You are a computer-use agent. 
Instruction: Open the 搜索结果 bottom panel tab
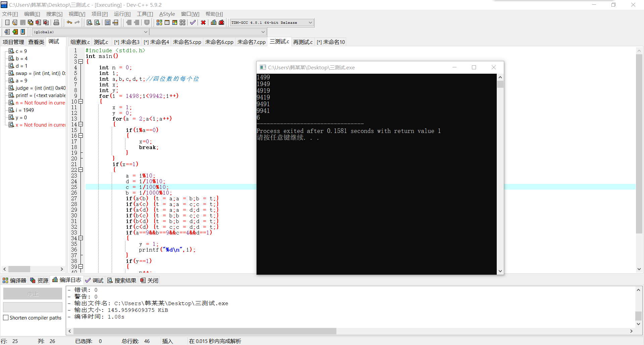(122, 280)
